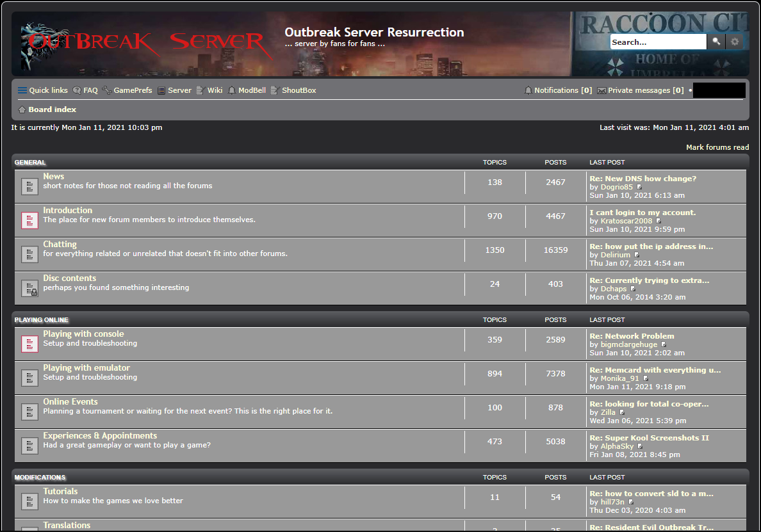This screenshot has height=532, width=761.
Task: Open GENERAL category header link
Action: pyautogui.click(x=30, y=163)
